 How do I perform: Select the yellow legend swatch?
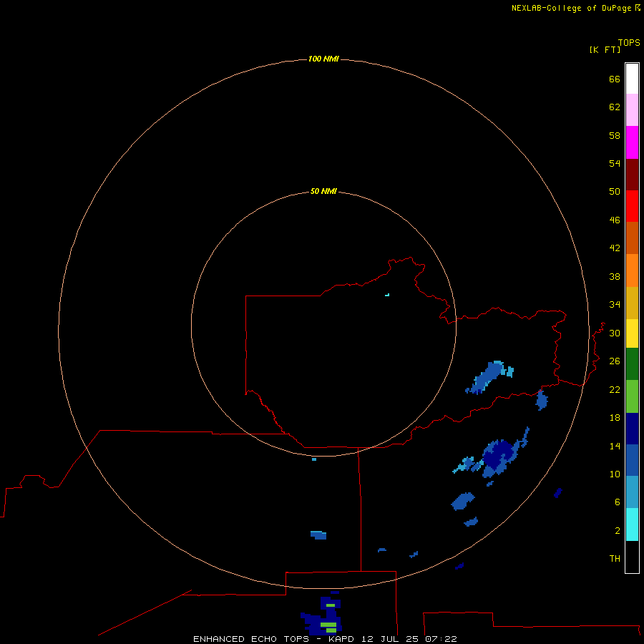click(x=632, y=333)
